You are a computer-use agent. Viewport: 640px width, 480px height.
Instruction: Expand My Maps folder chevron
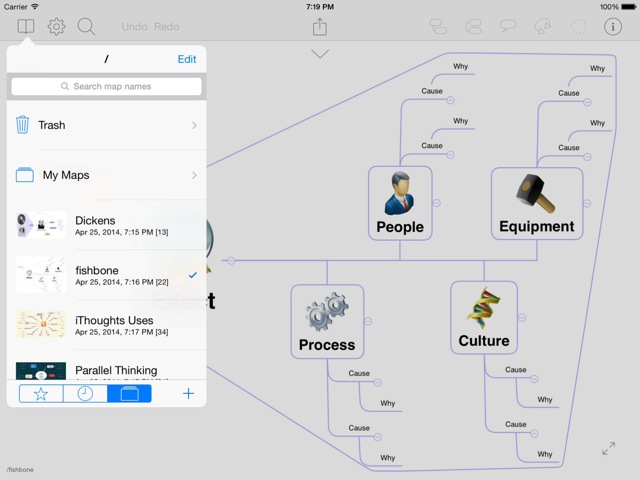click(x=194, y=175)
